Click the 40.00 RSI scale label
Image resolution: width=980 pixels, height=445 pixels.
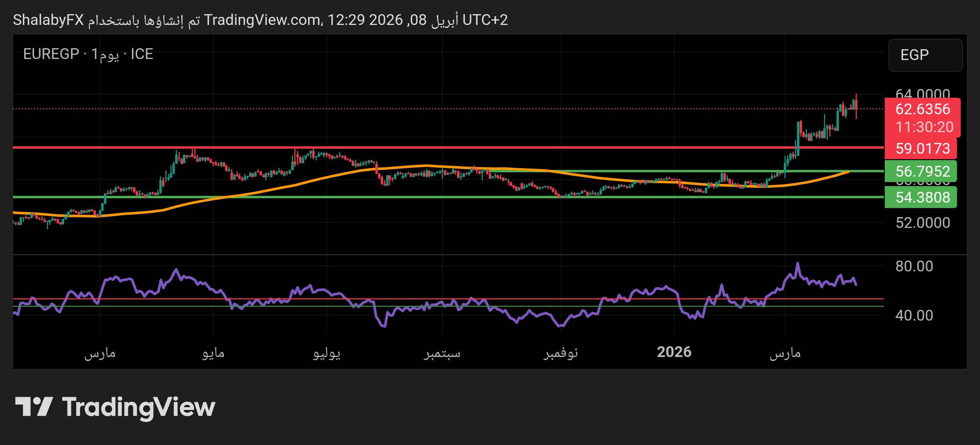point(914,315)
